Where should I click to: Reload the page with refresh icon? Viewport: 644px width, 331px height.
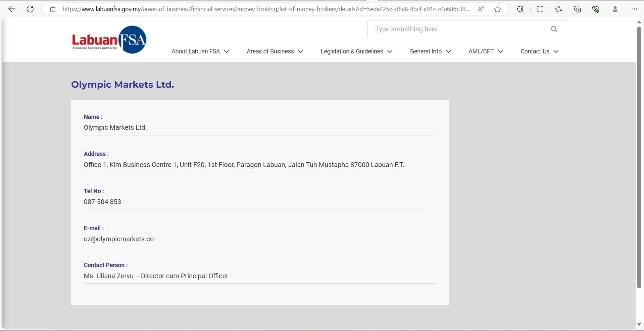[30, 9]
